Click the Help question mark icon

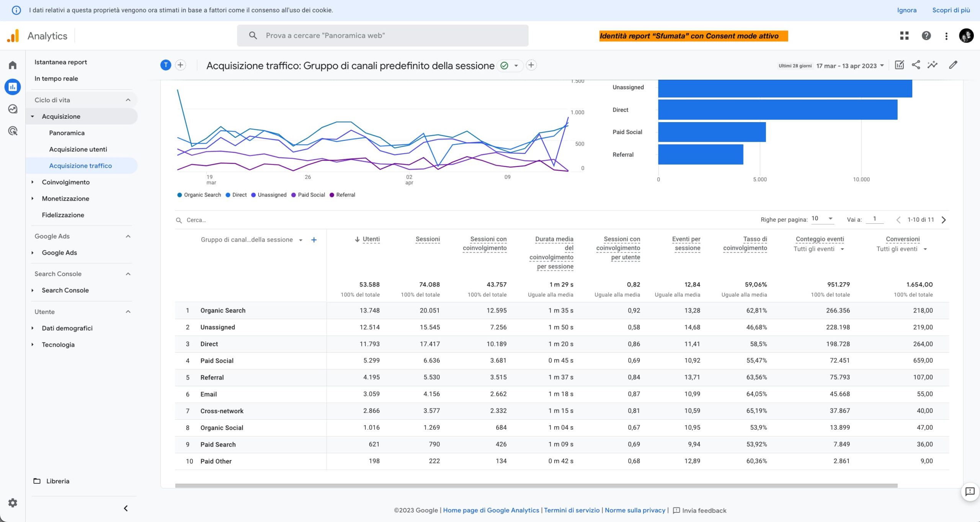click(x=926, y=36)
